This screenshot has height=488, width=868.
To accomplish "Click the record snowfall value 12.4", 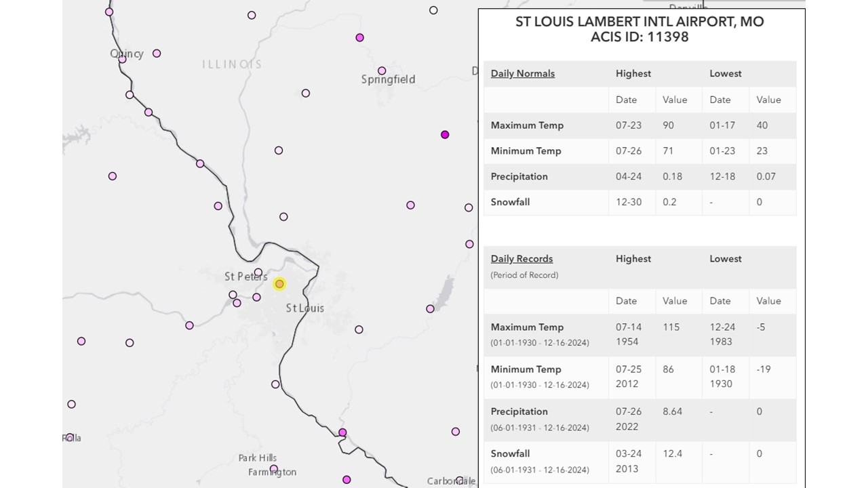I will pos(672,453).
